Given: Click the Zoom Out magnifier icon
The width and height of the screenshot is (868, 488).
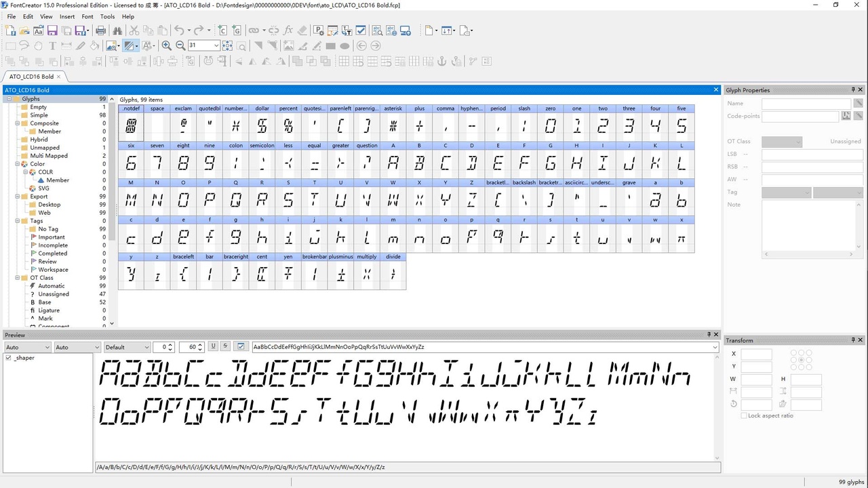Looking at the screenshot, I should [180, 45].
